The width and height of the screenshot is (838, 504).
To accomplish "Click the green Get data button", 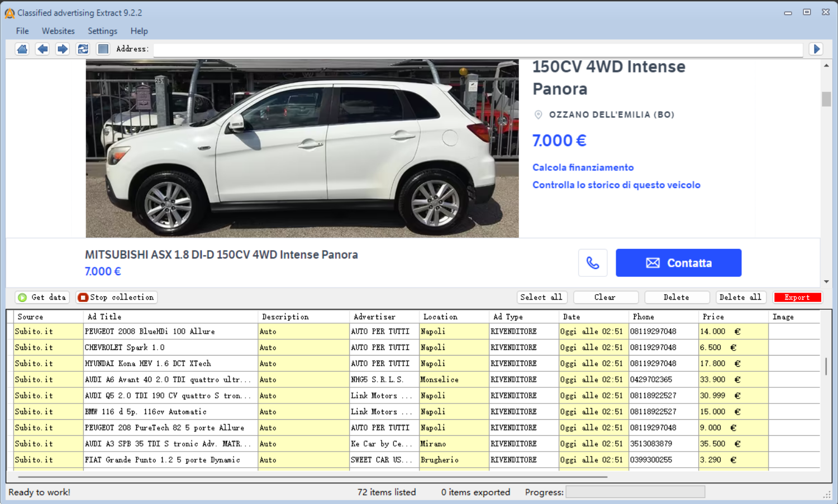I will tap(42, 297).
